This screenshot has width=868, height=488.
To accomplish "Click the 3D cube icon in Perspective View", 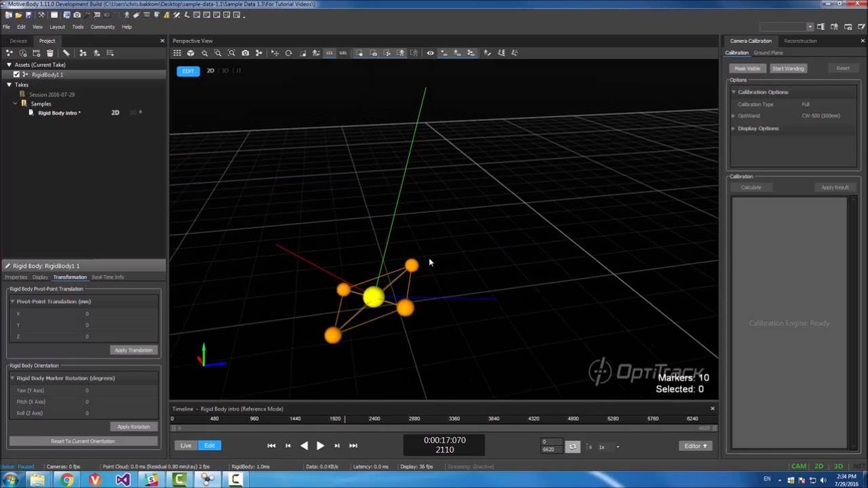I will coord(191,53).
